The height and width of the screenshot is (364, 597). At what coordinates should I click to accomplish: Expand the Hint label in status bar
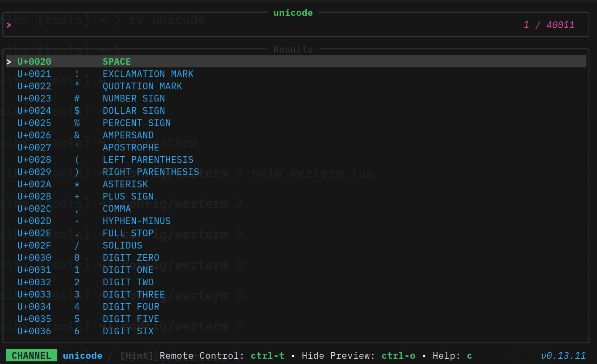136,356
